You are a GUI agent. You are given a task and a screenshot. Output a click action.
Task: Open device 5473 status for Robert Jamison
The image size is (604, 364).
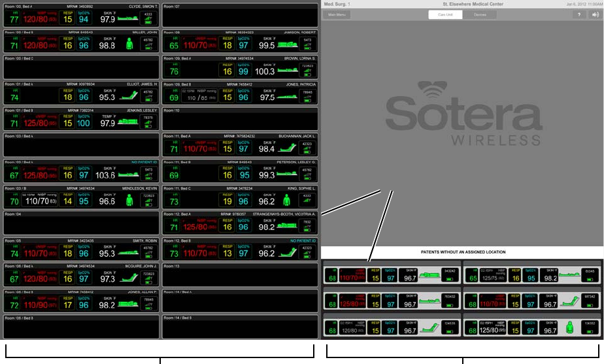307,44
